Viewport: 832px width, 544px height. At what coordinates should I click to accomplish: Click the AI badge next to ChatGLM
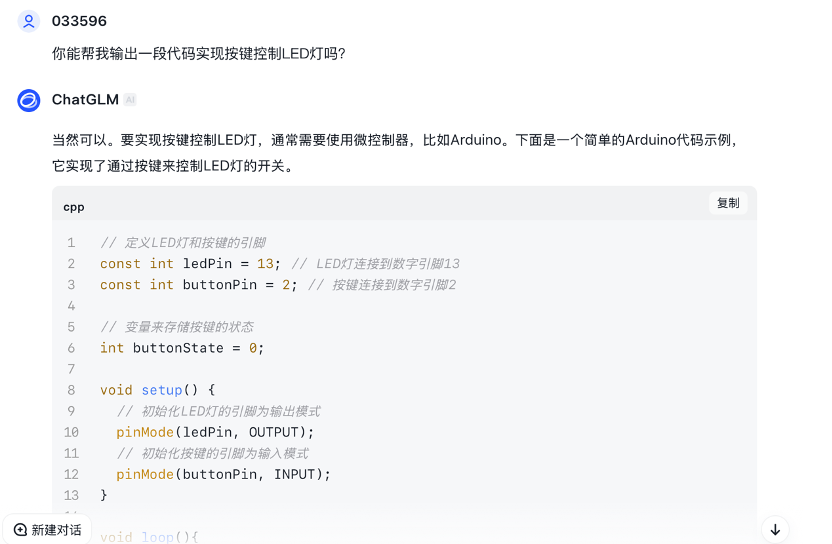(x=130, y=100)
